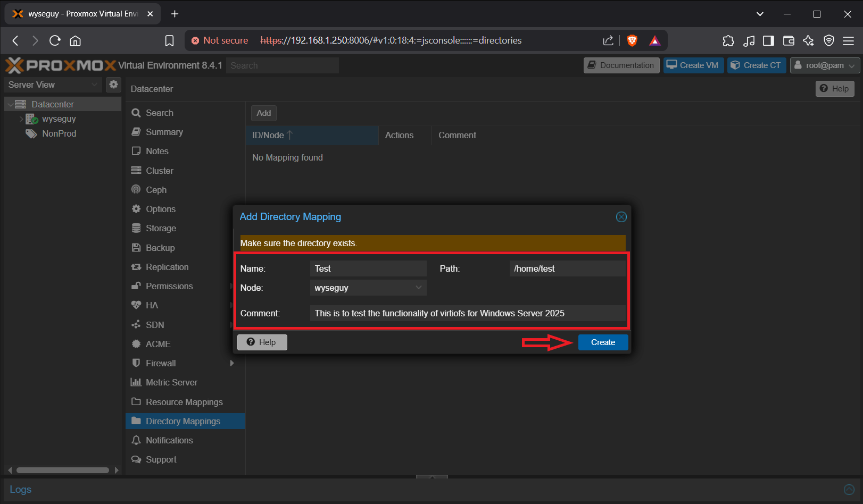Open the Firewall menu item

point(185,363)
